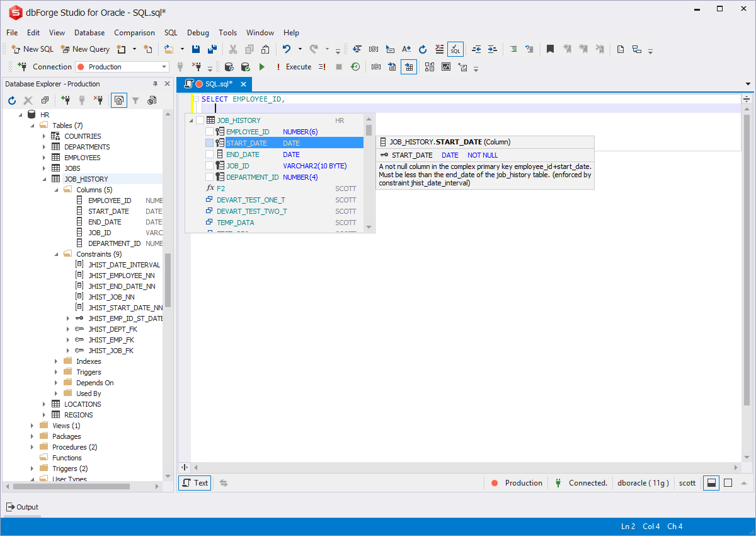Check the EMPLOYEE_ID column checkbox in suggestions
Viewport: 756px width, 536px height.
[x=210, y=132]
